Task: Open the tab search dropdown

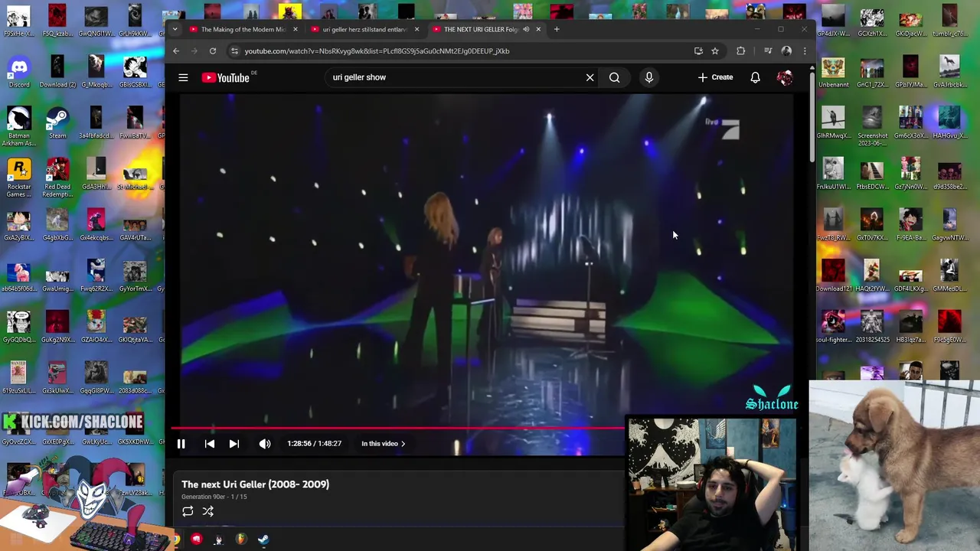Action: coord(175,29)
